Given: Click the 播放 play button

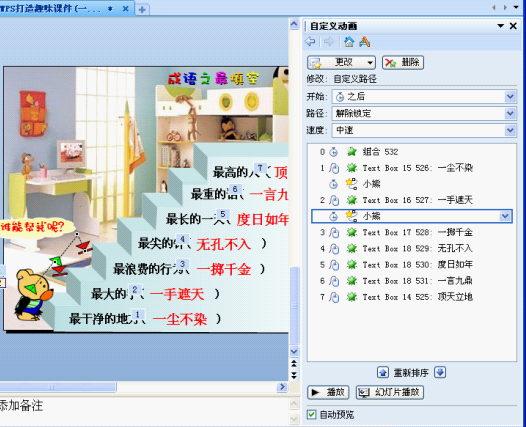Looking at the screenshot, I should point(328,392).
